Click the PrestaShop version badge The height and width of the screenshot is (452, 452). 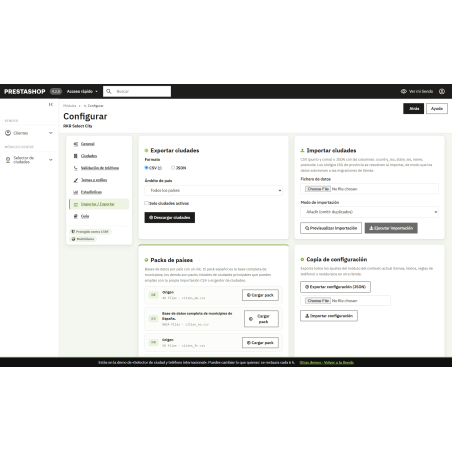coord(56,91)
